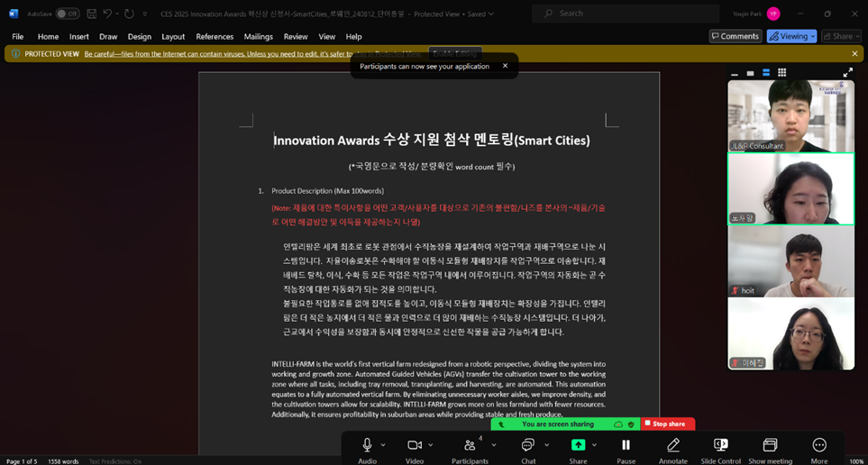The width and height of the screenshot is (868, 465).
Task: Open the Comments pane button
Action: click(736, 36)
